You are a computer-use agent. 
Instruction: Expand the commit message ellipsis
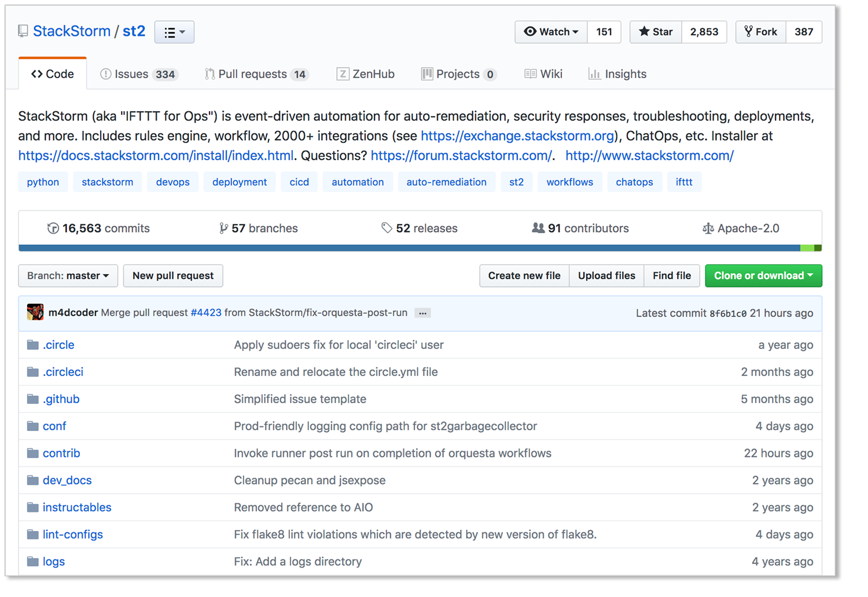(x=423, y=313)
